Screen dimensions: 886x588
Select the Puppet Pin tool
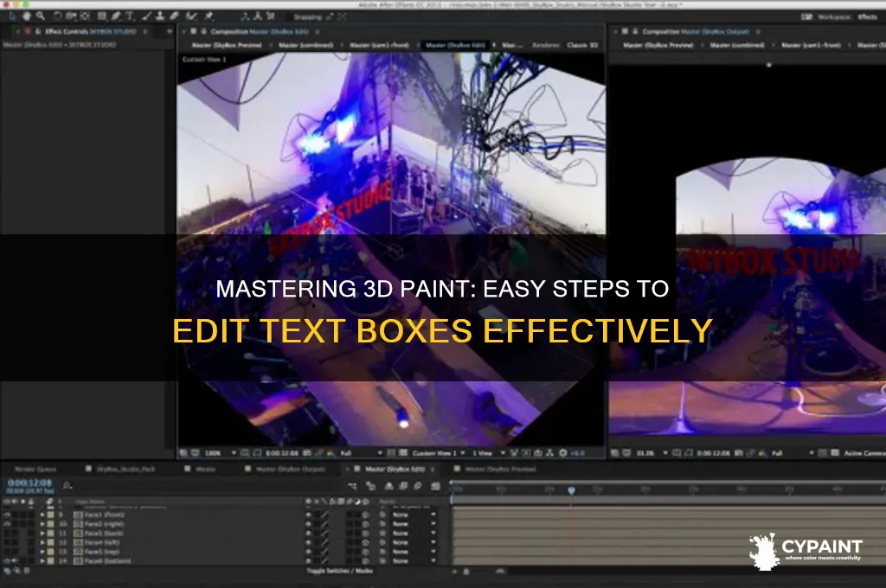click(x=209, y=16)
